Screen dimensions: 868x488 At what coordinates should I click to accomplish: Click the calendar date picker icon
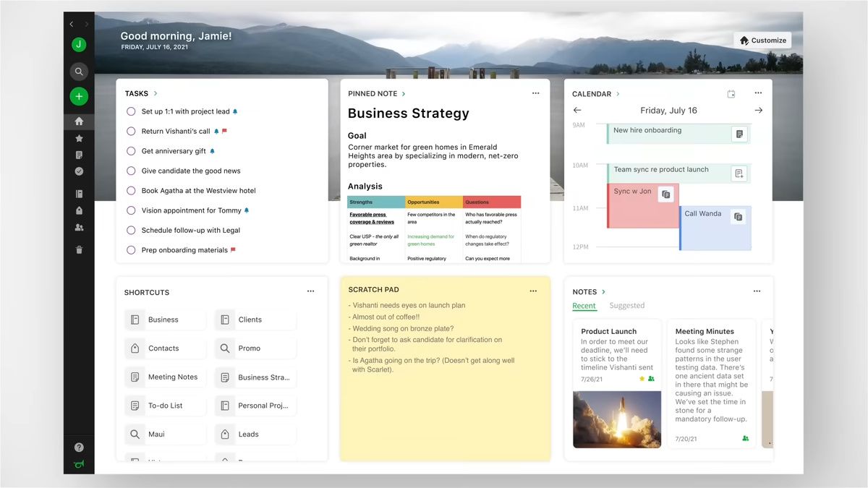tap(731, 94)
